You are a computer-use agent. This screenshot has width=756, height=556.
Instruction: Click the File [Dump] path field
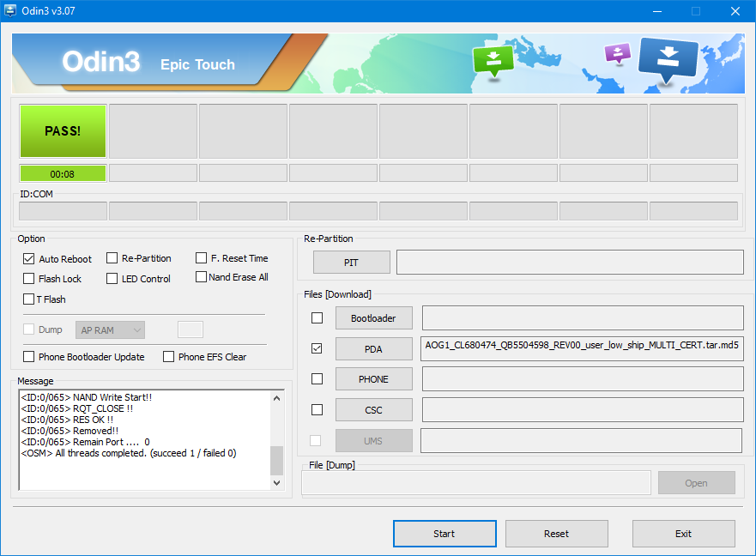(476, 483)
